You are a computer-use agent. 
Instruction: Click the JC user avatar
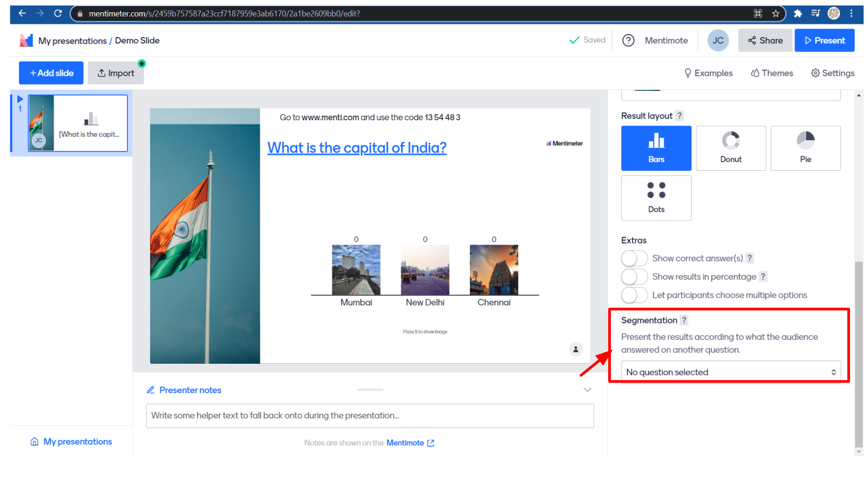tap(717, 41)
